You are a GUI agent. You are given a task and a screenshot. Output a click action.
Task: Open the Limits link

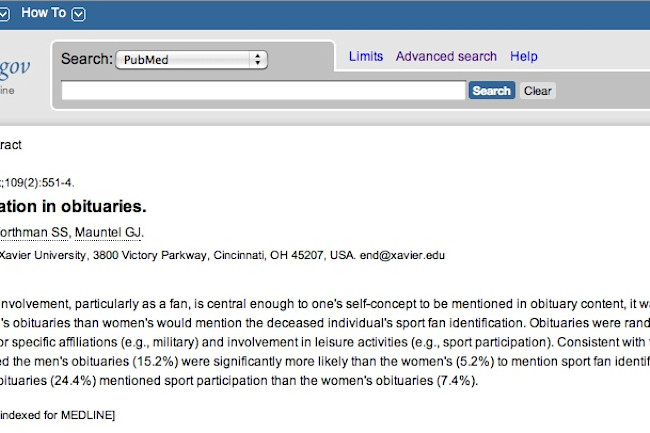pyautogui.click(x=366, y=56)
